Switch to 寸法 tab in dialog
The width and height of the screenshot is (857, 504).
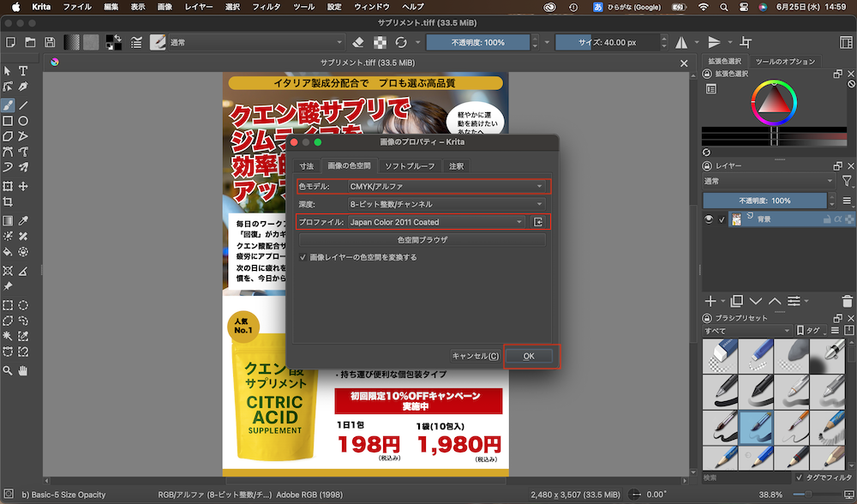[x=307, y=166]
